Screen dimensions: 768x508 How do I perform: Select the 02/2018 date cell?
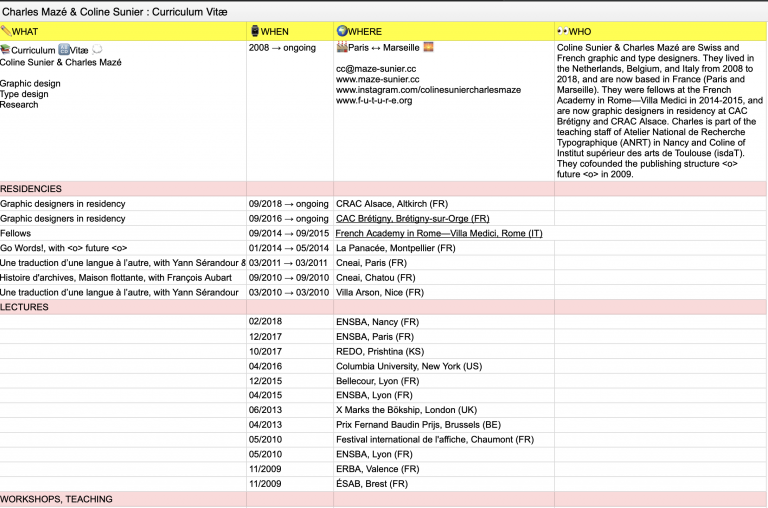289,322
